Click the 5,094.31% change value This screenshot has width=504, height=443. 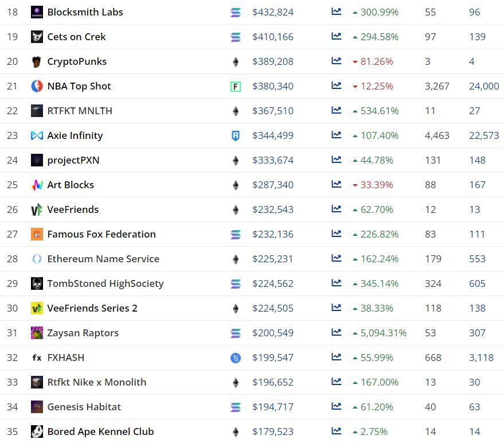coord(383,333)
